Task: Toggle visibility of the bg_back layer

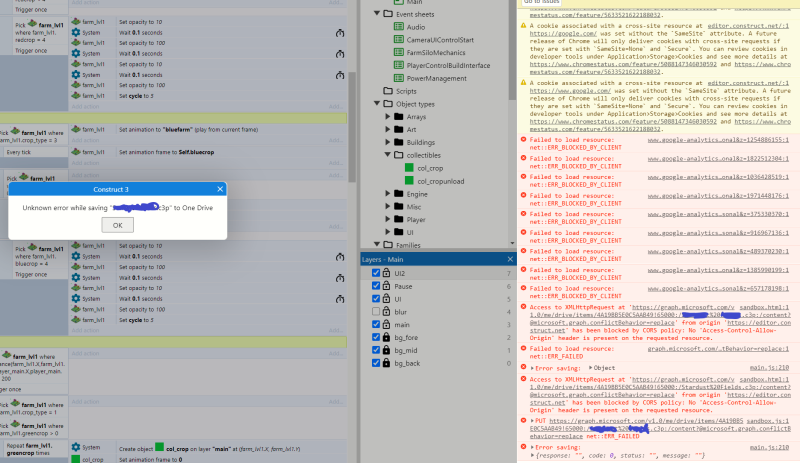Action: click(376, 363)
